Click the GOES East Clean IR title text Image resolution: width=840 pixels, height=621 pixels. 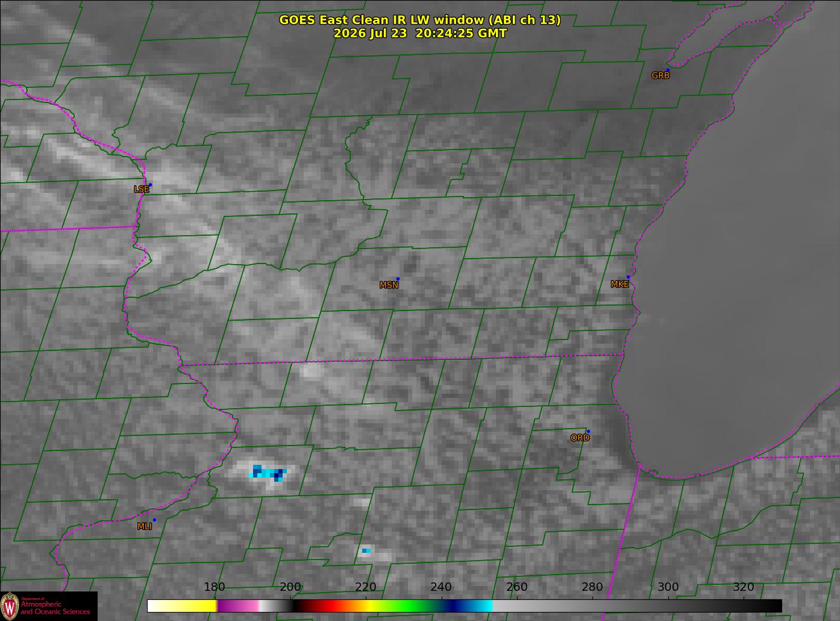pos(420,20)
